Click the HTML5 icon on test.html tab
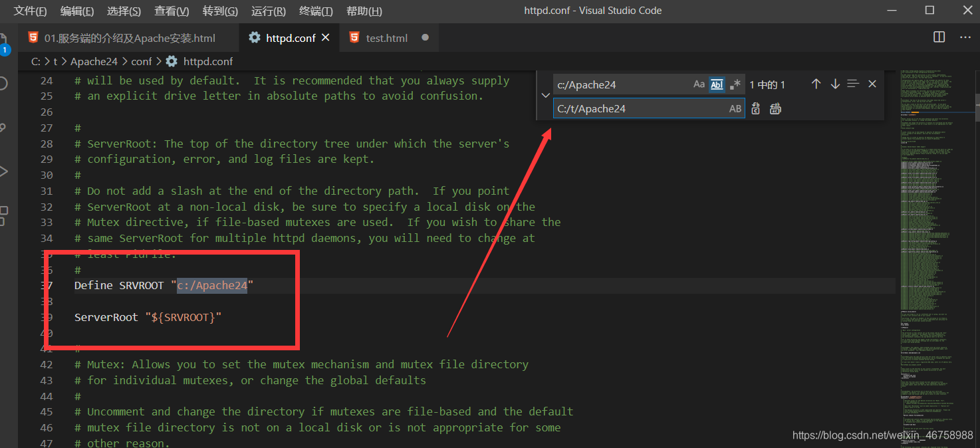 354,37
